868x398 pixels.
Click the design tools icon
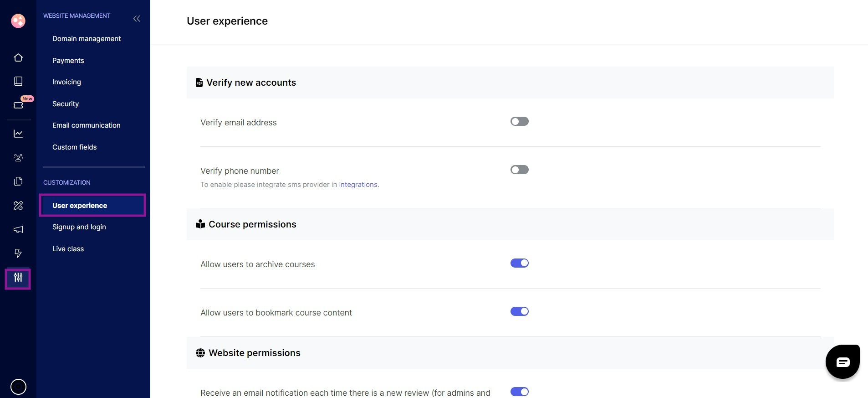(18, 206)
